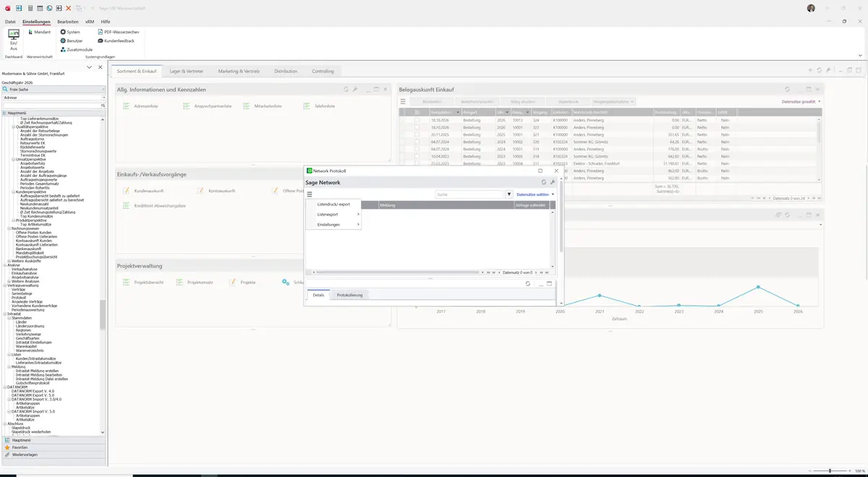Click the calculator icon in the quick toolbar
Image resolution: width=868 pixels, height=477 pixels.
[x=30, y=7]
